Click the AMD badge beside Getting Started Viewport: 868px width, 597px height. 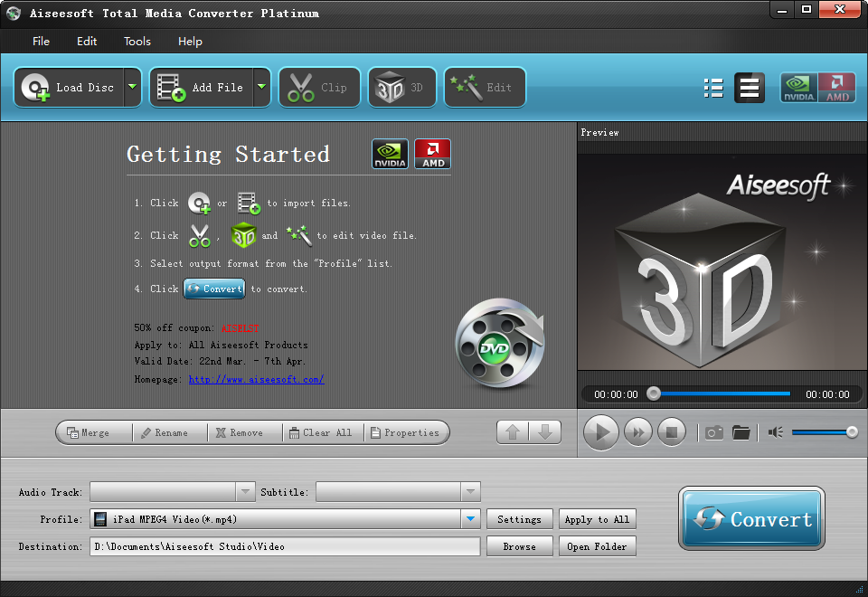[x=433, y=154]
